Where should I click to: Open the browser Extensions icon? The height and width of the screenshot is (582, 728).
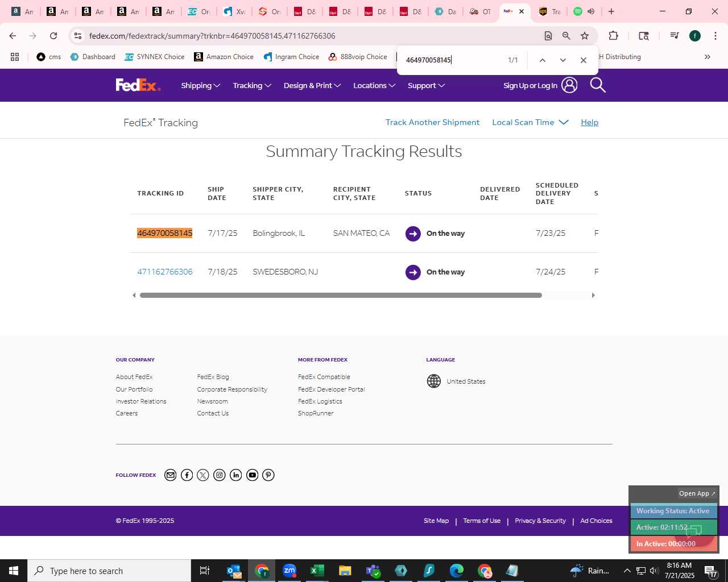click(613, 36)
